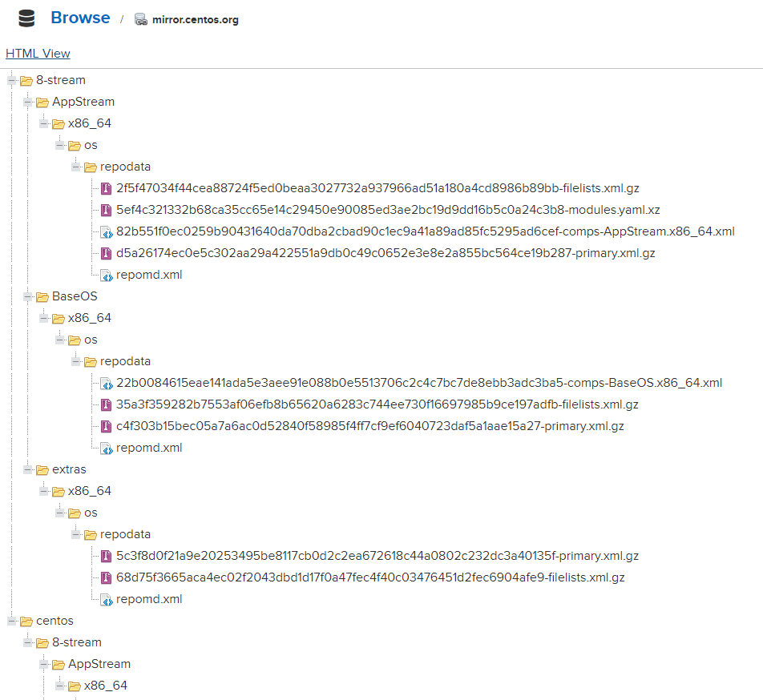Click the XML icon for comps-BaseOS.x86_64.xml
Image resolution: width=763 pixels, height=700 pixels.
pos(106,384)
